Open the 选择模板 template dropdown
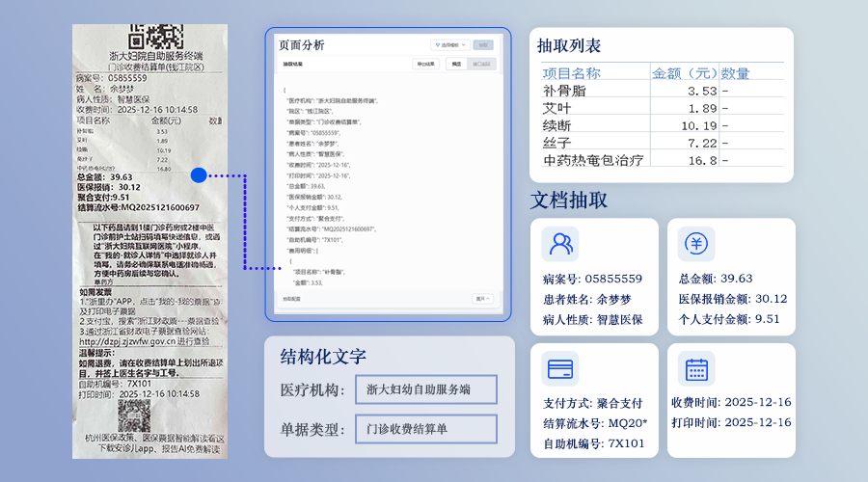The height and width of the screenshot is (482, 868). [449, 44]
